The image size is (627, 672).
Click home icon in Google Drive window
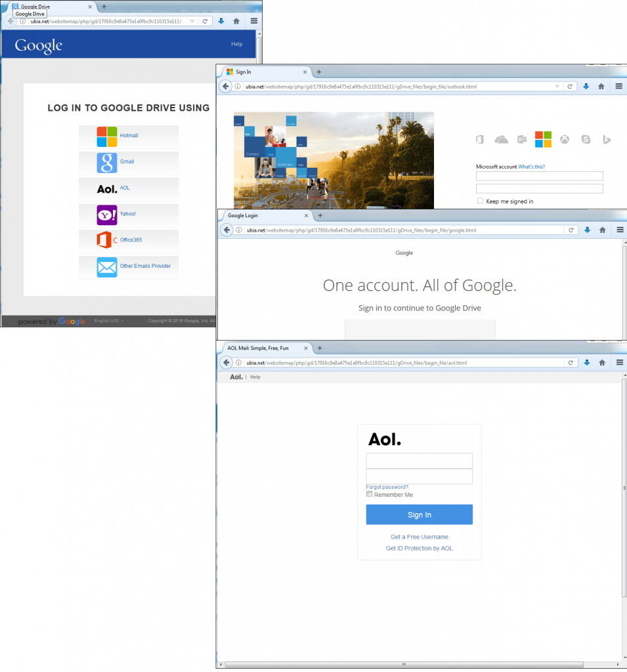coord(236,21)
